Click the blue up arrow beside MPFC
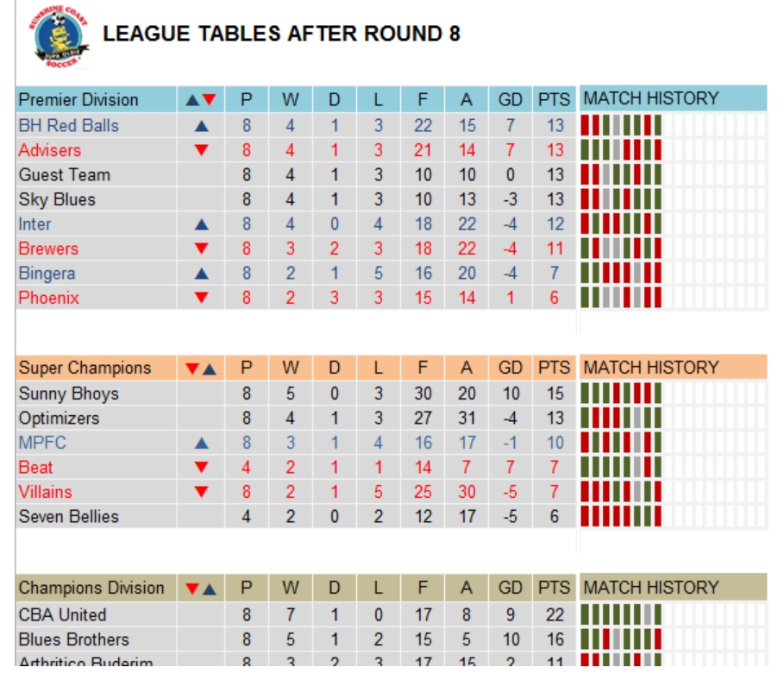 [x=202, y=444]
